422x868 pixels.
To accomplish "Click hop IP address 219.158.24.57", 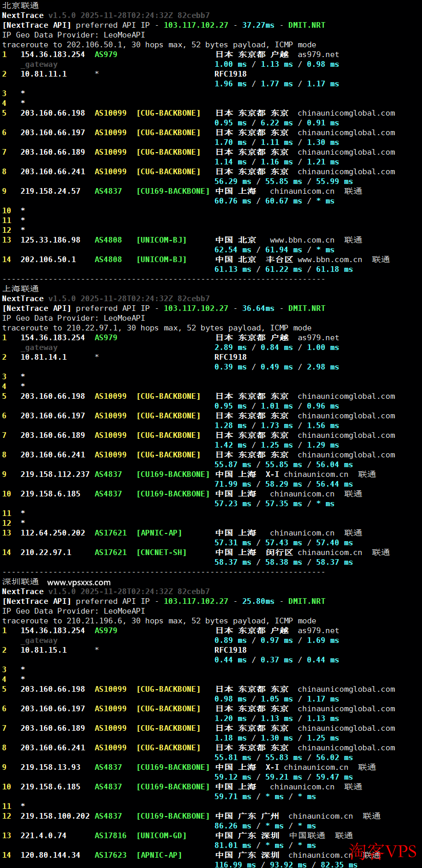I will point(50,191).
